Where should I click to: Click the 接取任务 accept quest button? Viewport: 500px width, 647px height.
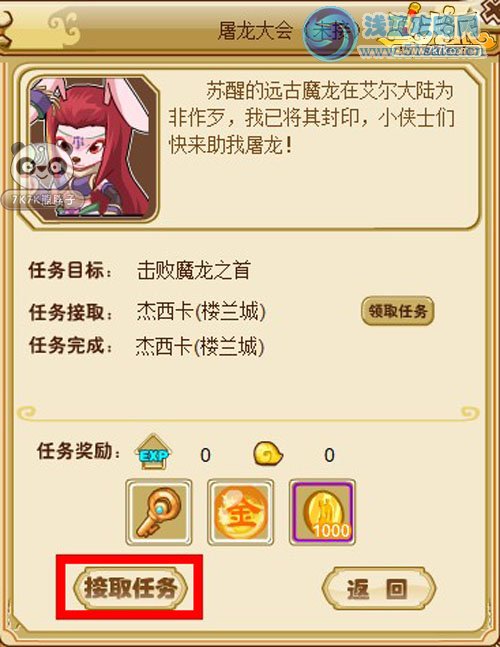pyautogui.click(x=130, y=588)
